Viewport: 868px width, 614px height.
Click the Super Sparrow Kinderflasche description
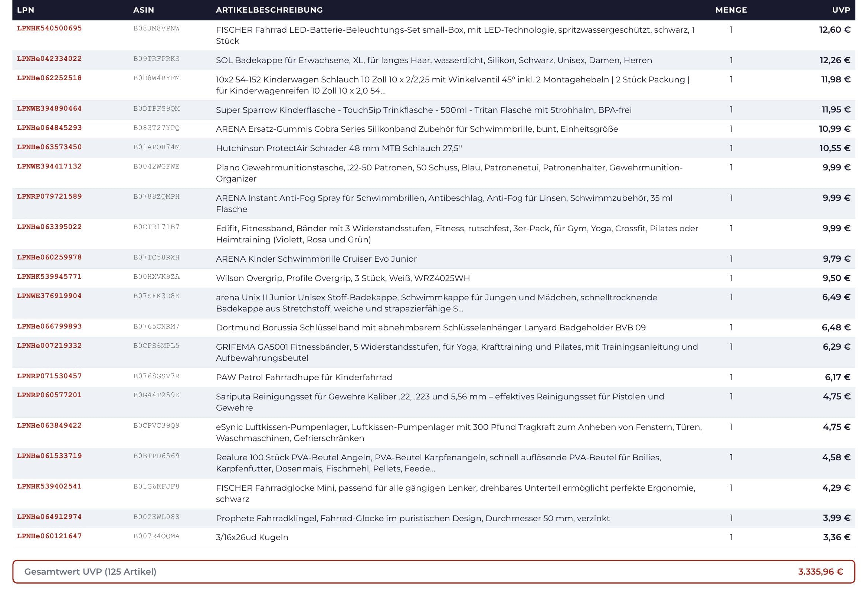coord(424,110)
